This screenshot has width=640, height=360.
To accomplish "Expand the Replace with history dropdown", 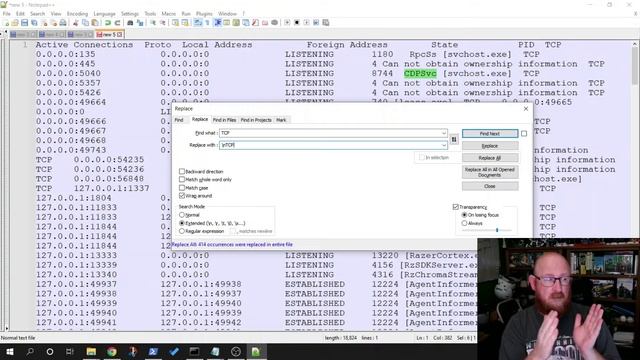I will pyautogui.click(x=444, y=145).
